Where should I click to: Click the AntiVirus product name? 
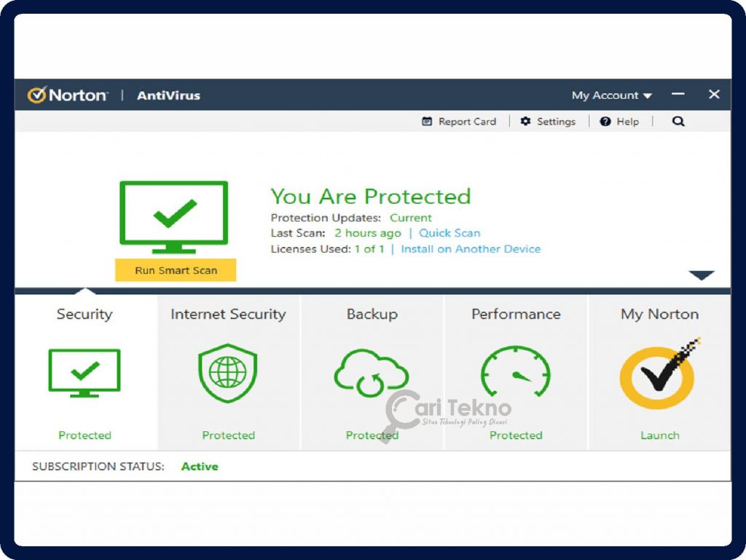(168, 95)
